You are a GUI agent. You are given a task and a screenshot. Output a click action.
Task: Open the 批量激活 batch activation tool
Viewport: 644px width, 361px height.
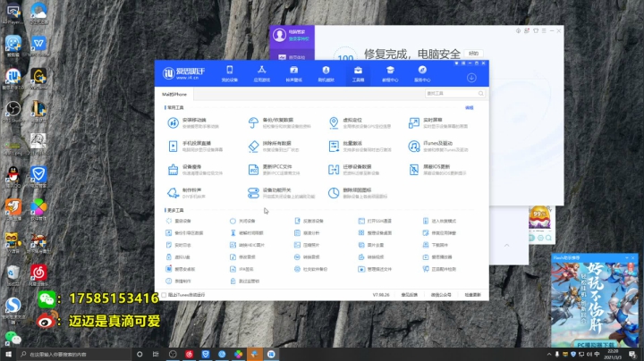[360, 146]
